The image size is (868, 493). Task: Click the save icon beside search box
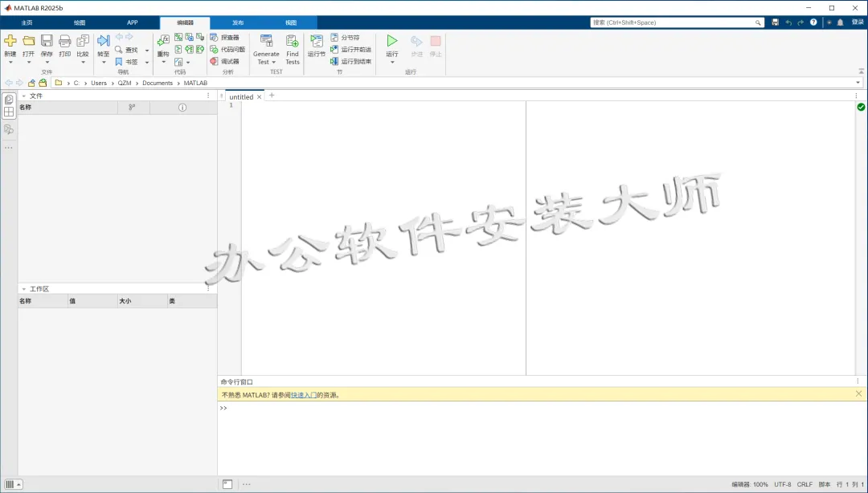pyautogui.click(x=775, y=22)
